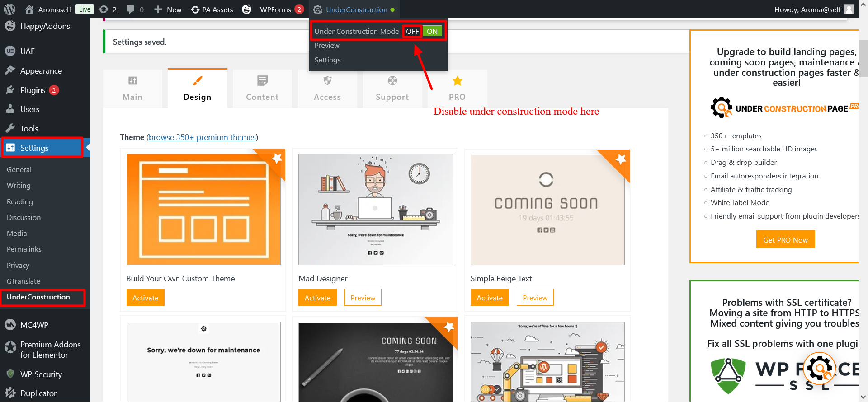The width and height of the screenshot is (868, 402).
Task: Click the UnderConstructionPage PRO logo
Action: [x=784, y=108]
